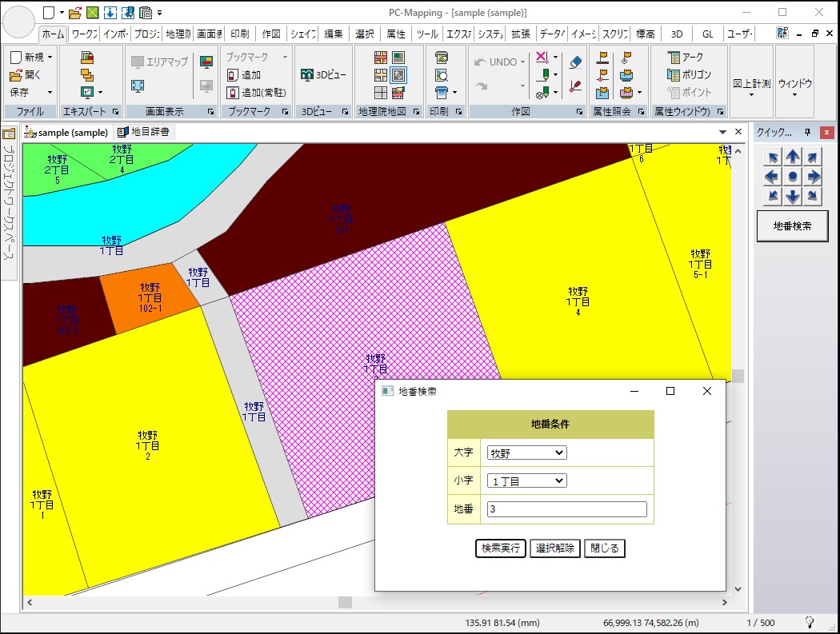840x634 pixels.
Task: Click the highlighted ナシ map tile icon in 地理院地図
Action: tap(398, 75)
